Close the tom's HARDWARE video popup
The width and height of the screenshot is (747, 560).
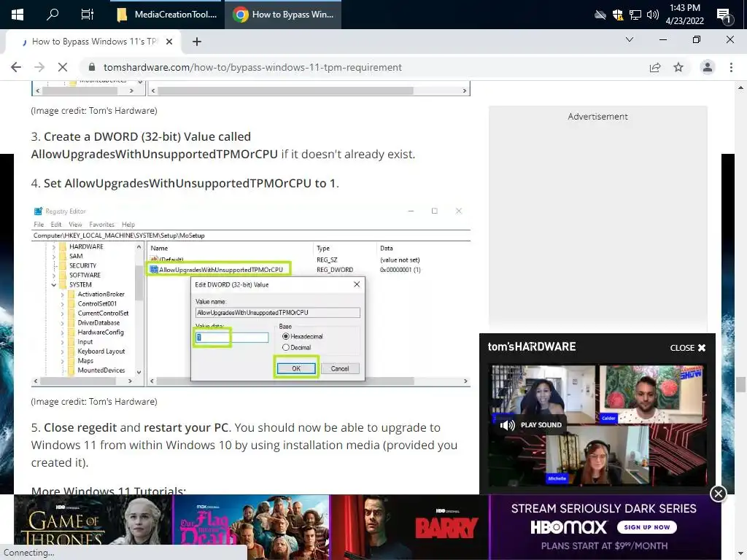(x=687, y=348)
